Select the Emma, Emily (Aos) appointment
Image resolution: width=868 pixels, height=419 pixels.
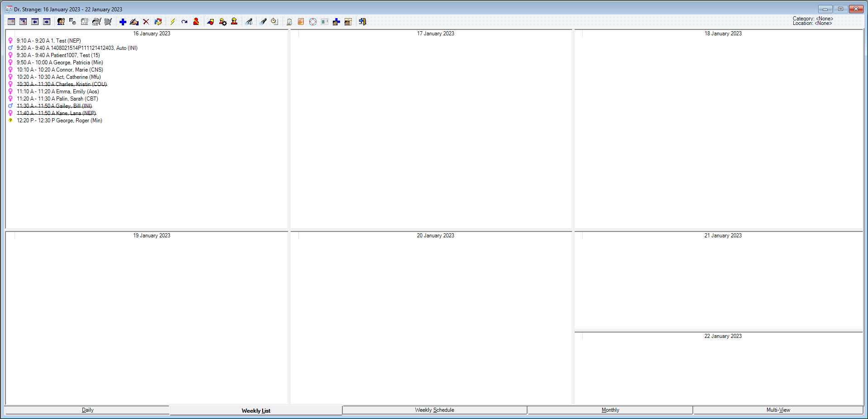(x=58, y=92)
